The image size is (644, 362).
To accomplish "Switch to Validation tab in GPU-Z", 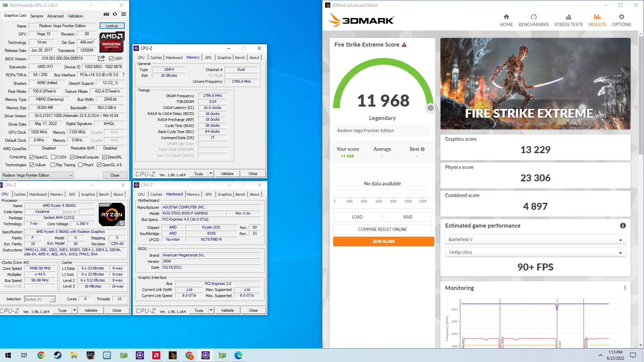I will pyautogui.click(x=75, y=16).
